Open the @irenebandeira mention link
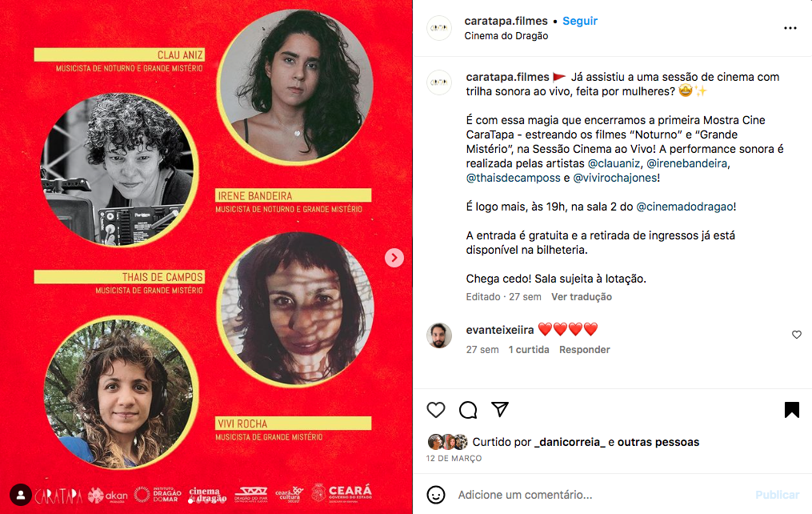Viewport: 812px width, 514px height. [686, 163]
